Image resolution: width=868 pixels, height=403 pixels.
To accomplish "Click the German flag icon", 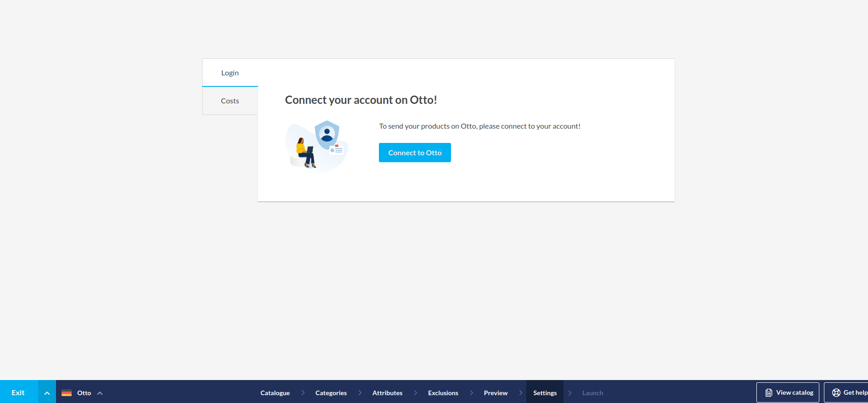I will click(67, 393).
